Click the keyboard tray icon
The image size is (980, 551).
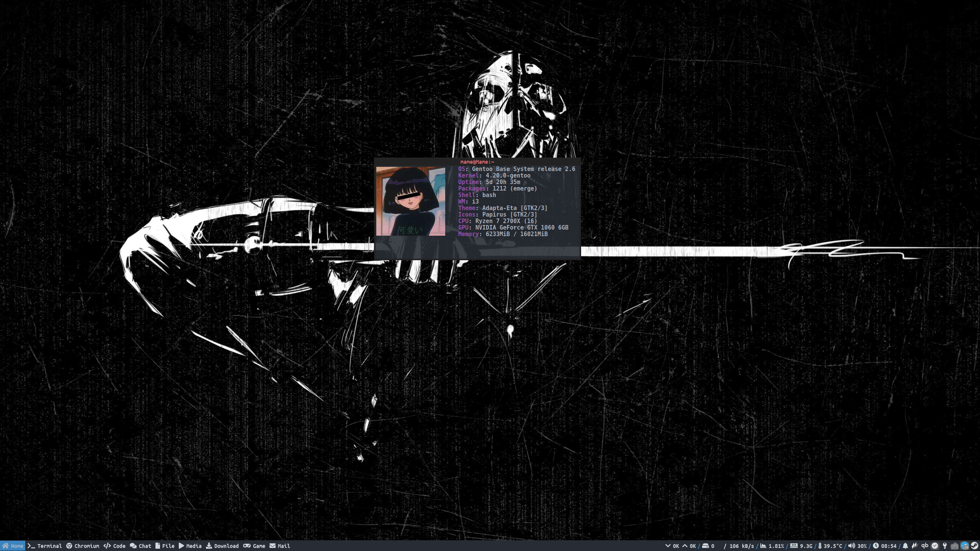(x=954, y=546)
